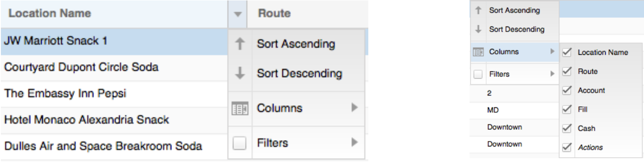This screenshot has width=644, height=168.
Task: Uncheck the Fill column checkbox
Action: 567,109
